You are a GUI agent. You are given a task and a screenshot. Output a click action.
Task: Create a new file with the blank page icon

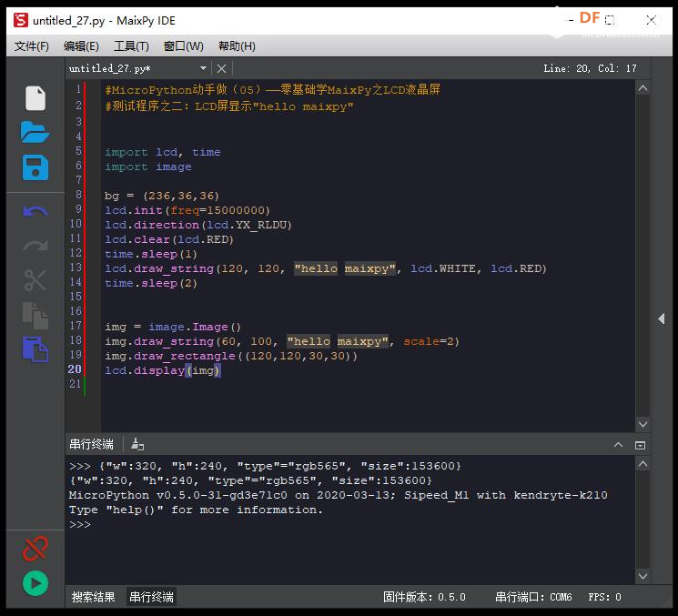point(35,98)
